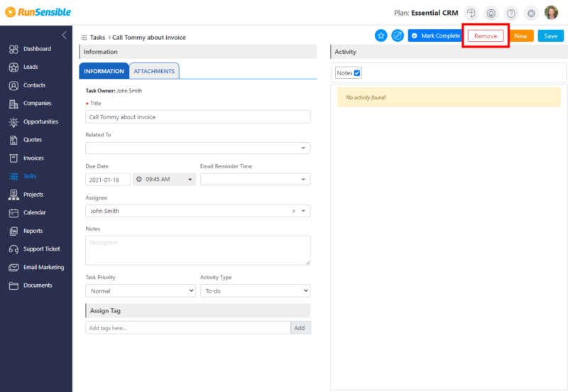Toggle the Notes activity checkbox
This screenshot has height=392, width=568.
coord(357,73)
